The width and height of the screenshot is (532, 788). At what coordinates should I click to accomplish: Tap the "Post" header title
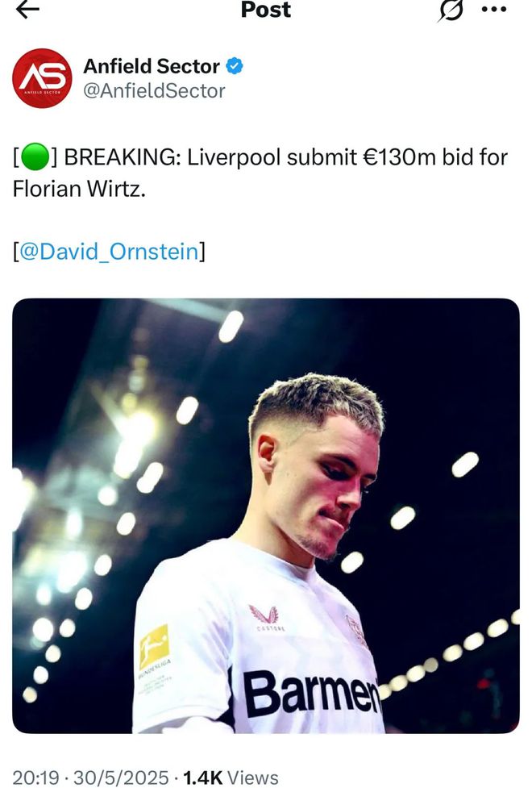(x=266, y=10)
